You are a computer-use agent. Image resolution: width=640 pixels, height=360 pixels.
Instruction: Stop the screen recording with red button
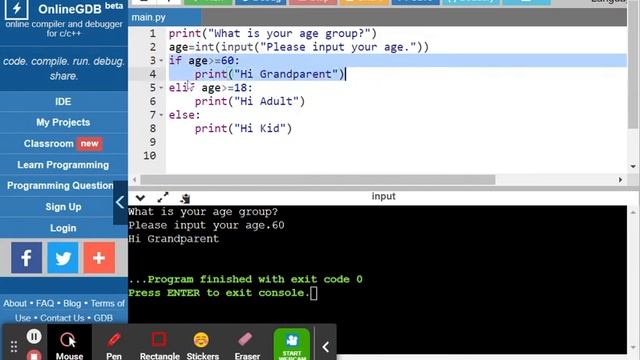(x=34, y=355)
